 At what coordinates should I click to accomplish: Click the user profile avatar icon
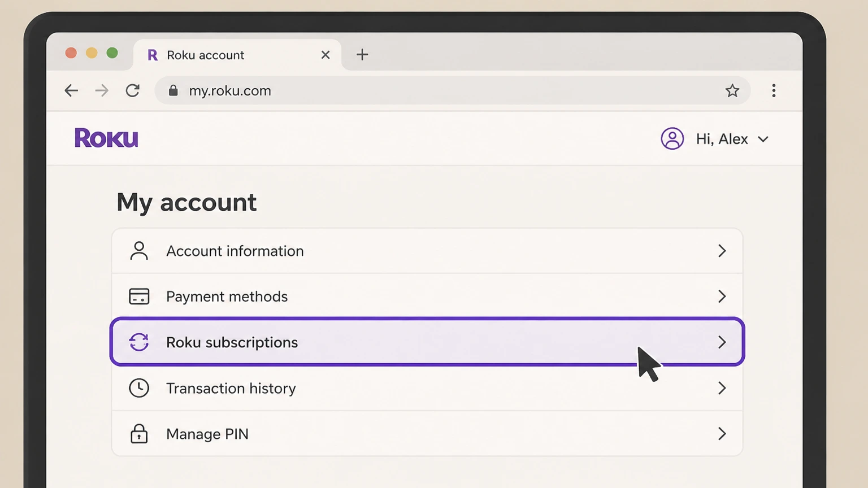point(672,138)
